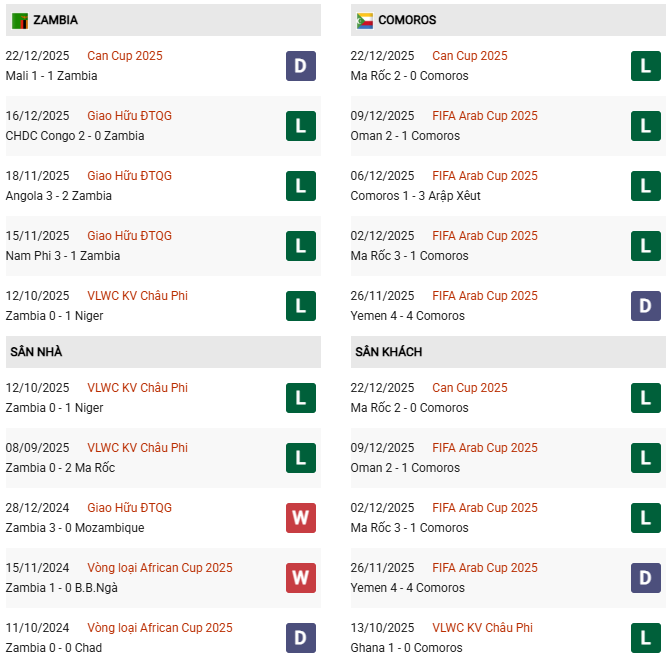Click the Comoros flag icon

tap(365, 20)
